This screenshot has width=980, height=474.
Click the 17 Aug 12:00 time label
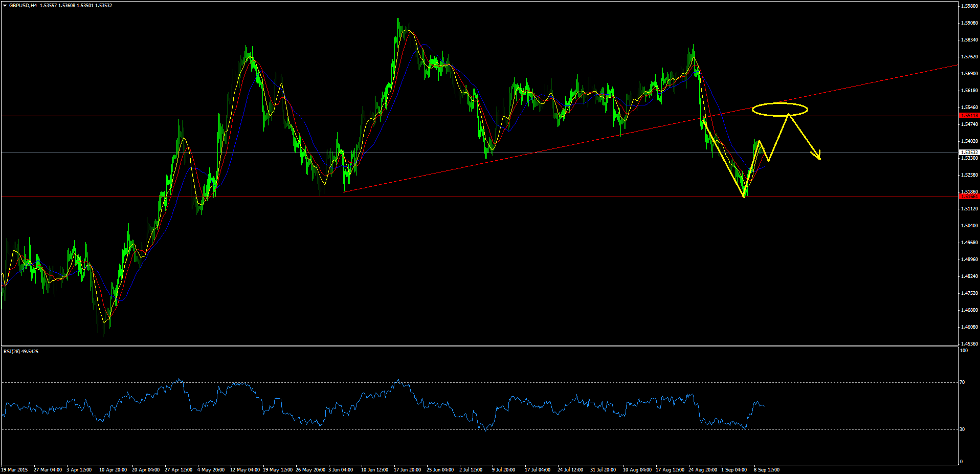pyautogui.click(x=670, y=470)
